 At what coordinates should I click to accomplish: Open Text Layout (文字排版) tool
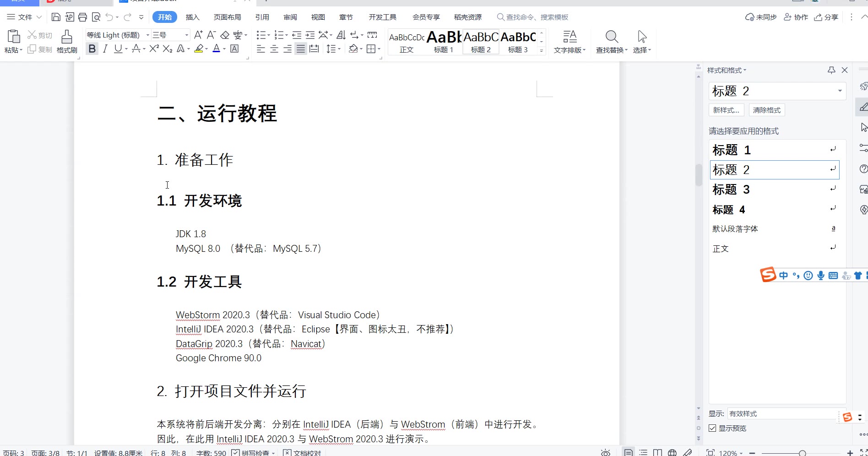[570, 42]
